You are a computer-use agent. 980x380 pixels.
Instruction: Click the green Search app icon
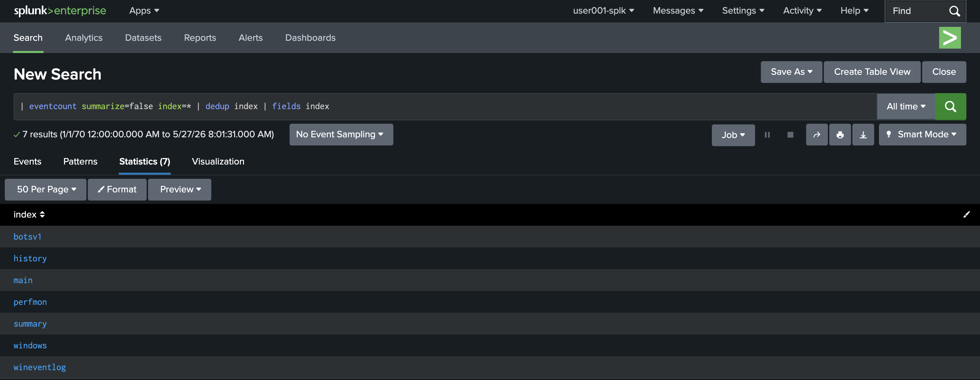pos(950,38)
